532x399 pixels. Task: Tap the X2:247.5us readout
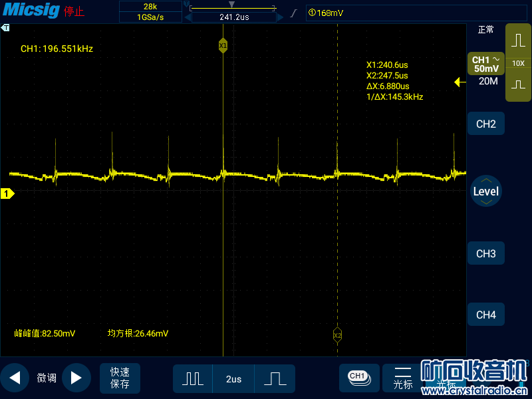(387, 76)
